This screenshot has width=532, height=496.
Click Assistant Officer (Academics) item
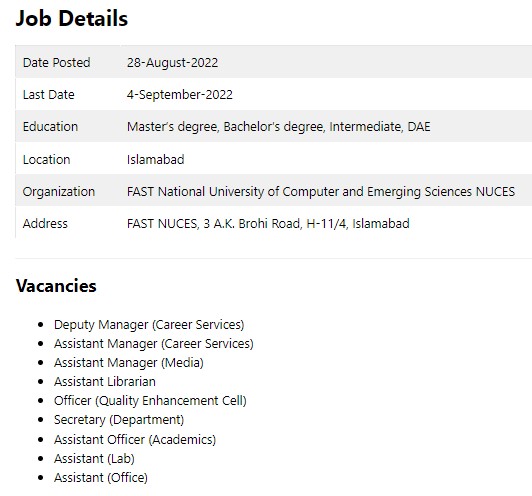click(135, 440)
